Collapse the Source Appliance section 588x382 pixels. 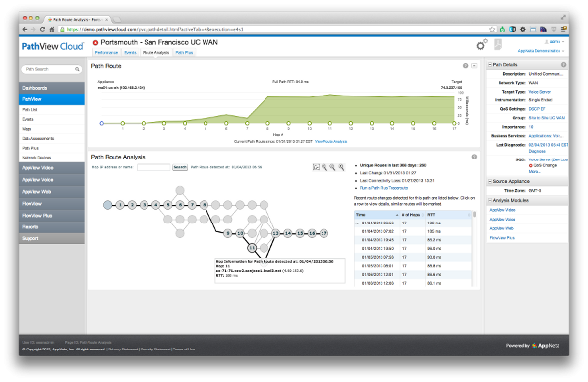[490, 181]
